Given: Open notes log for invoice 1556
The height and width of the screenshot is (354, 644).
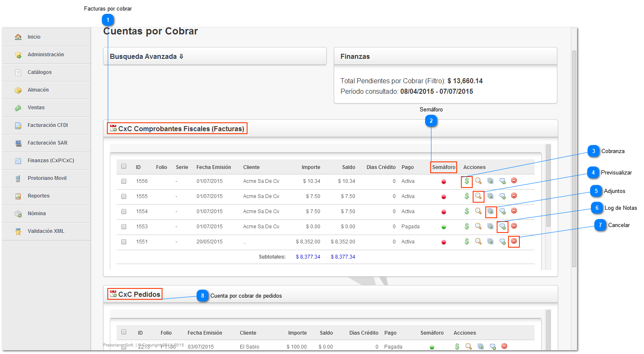Looking at the screenshot, I should [502, 181].
